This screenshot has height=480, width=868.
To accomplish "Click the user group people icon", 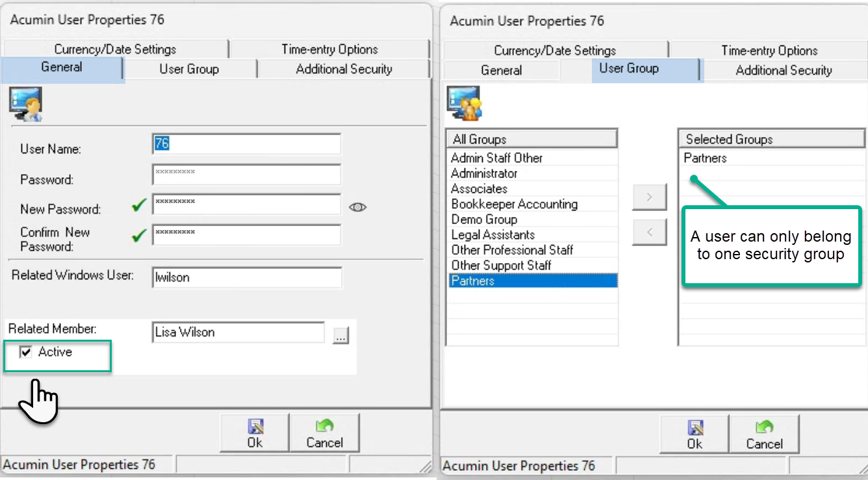I will coord(465,104).
